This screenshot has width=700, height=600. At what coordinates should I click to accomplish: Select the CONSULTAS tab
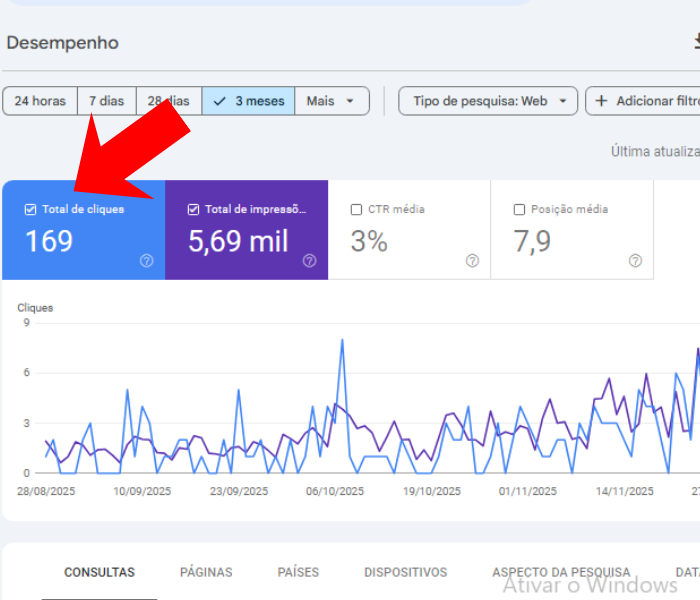point(99,573)
